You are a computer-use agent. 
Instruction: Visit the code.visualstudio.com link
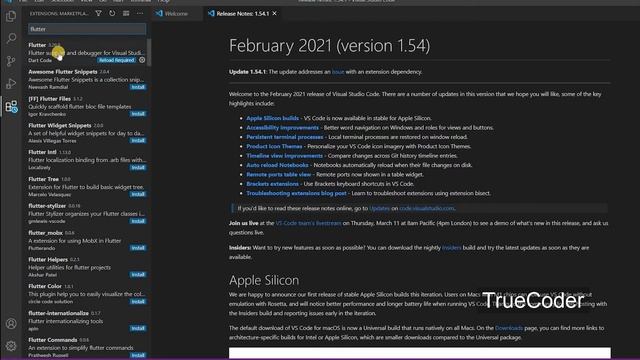(427, 208)
